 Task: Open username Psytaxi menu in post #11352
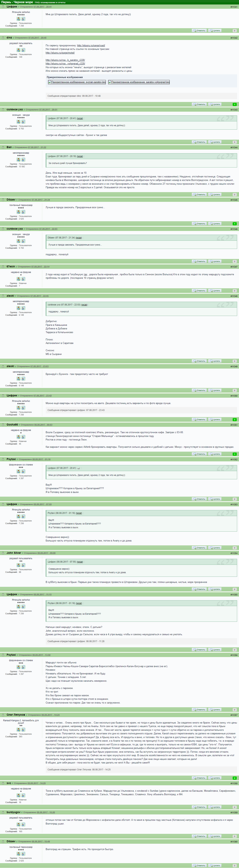[11, 459]
